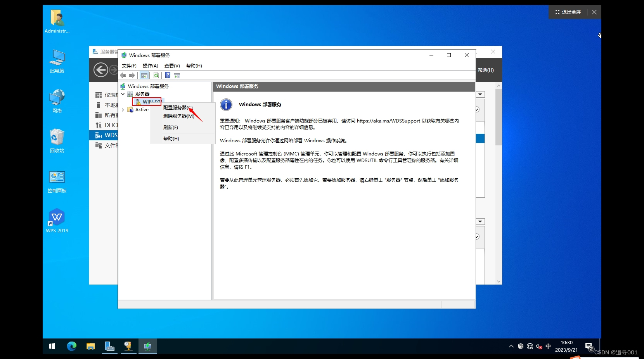Image resolution: width=644 pixels, height=359 pixels.
Task: Click the green Refresh toolbar icon
Action: [x=156, y=76]
